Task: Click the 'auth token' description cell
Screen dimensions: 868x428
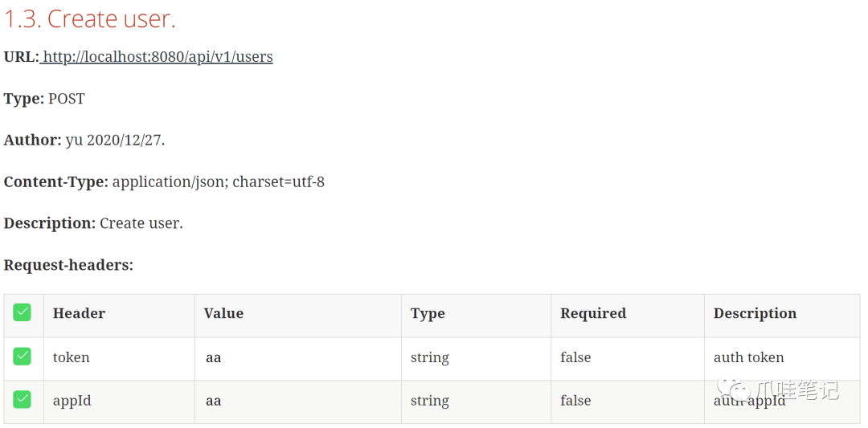Action: pyautogui.click(x=748, y=358)
